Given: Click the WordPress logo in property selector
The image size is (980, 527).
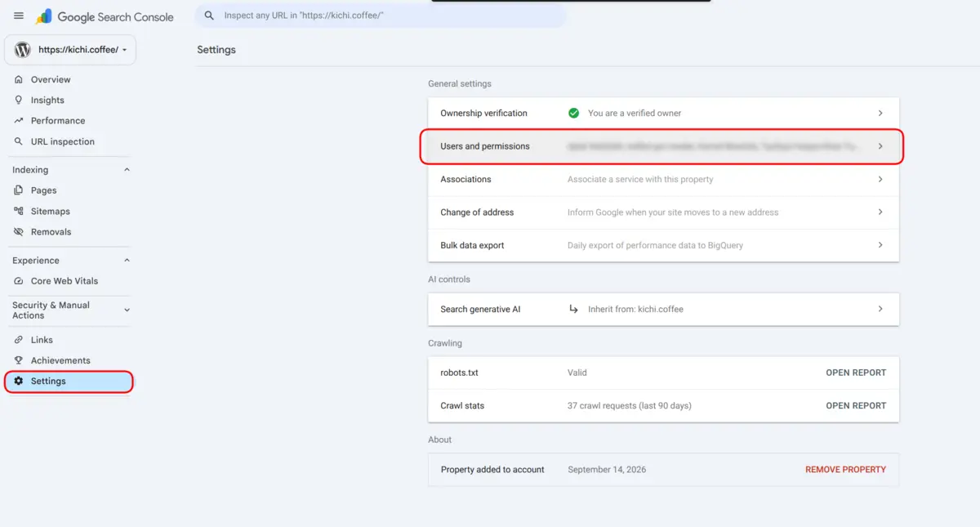Looking at the screenshot, I should (x=23, y=50).
